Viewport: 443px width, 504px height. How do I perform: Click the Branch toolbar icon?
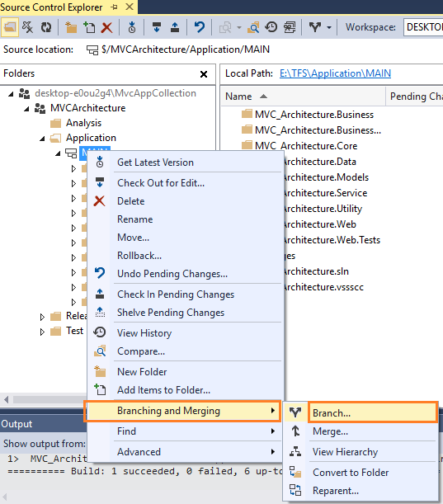tap(315, 27)
